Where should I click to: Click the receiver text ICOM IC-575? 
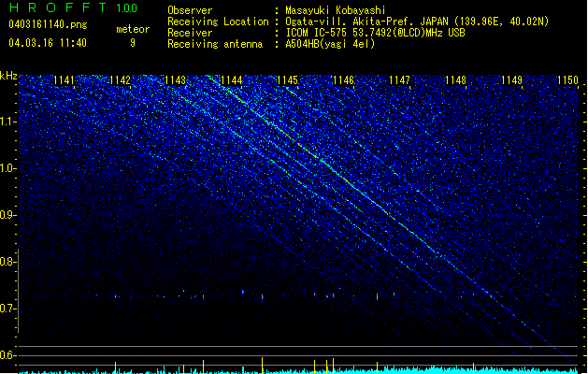pyautogui.click(x=317, y=33)
